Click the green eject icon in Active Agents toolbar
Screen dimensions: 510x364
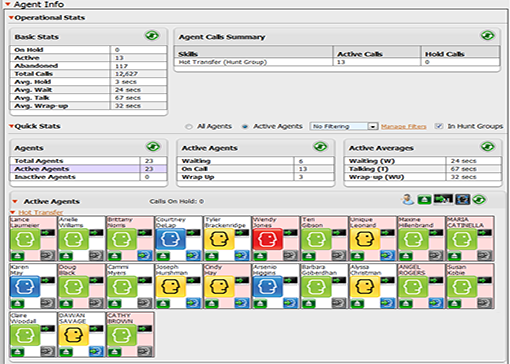click(424, 200)
